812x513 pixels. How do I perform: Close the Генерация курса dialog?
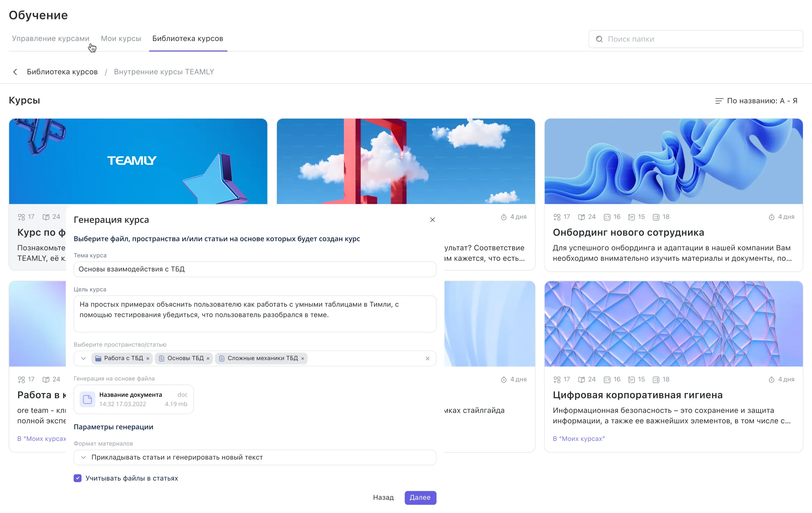click(x=432, y=220)
